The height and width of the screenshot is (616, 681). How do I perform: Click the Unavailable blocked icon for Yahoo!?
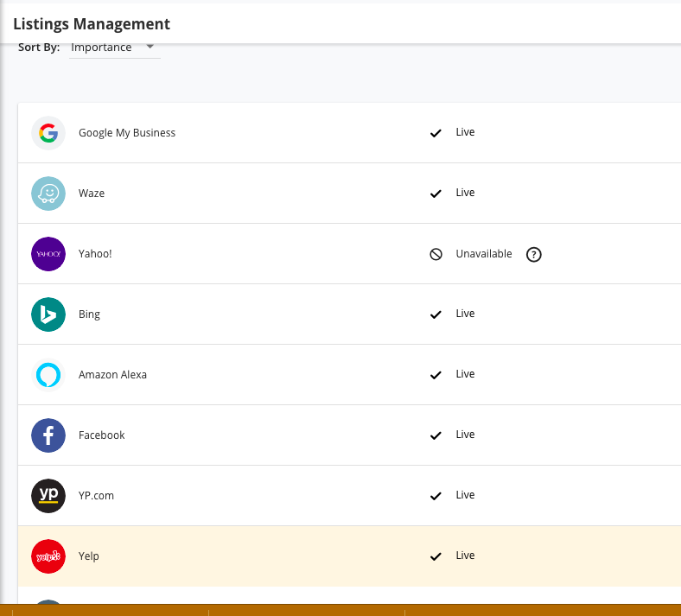click(x=436, y=254)
